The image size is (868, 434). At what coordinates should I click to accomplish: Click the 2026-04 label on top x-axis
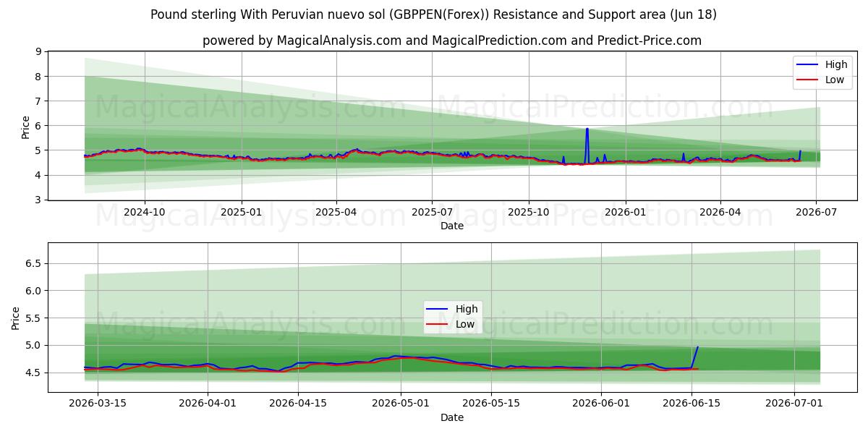(x=720, y=212)
